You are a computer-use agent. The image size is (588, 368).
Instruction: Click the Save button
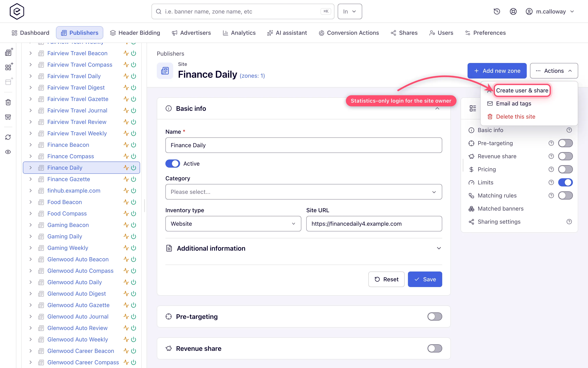pos(425,279)
